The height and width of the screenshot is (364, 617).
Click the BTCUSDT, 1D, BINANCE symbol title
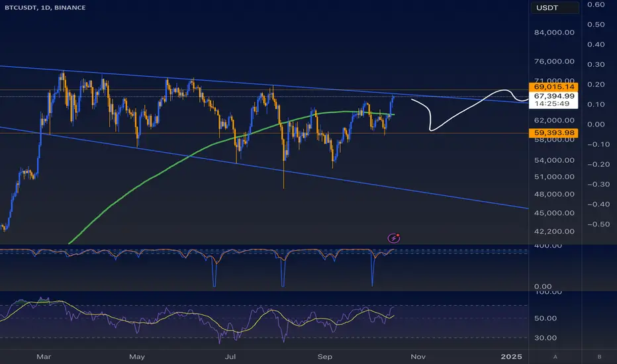point(45,7)
